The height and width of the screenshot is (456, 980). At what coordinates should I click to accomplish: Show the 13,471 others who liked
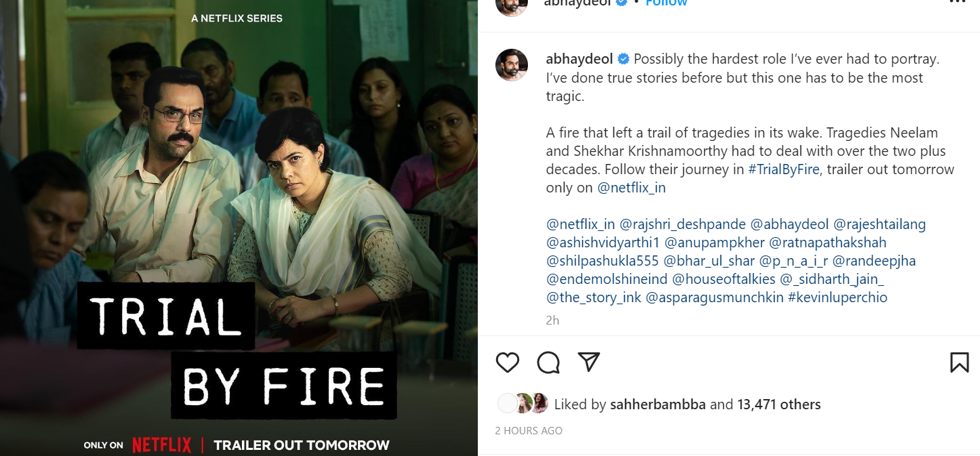click(x=779, y=405)
